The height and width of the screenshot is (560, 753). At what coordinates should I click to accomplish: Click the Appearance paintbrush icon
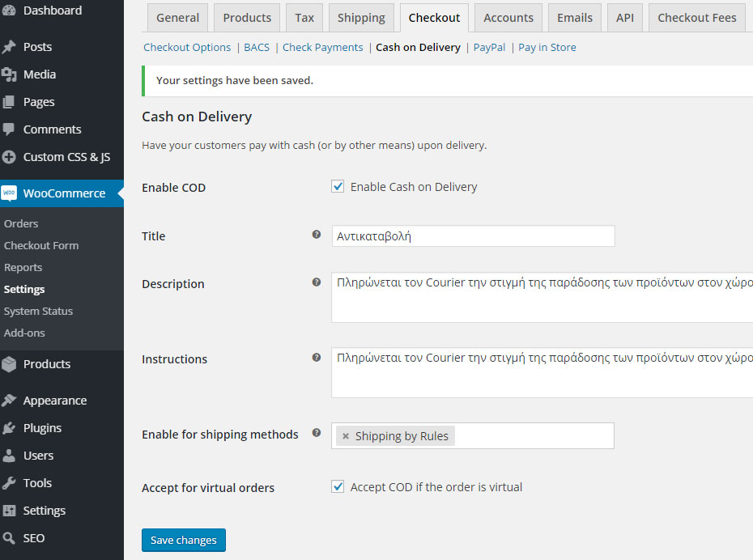[10, 401]
